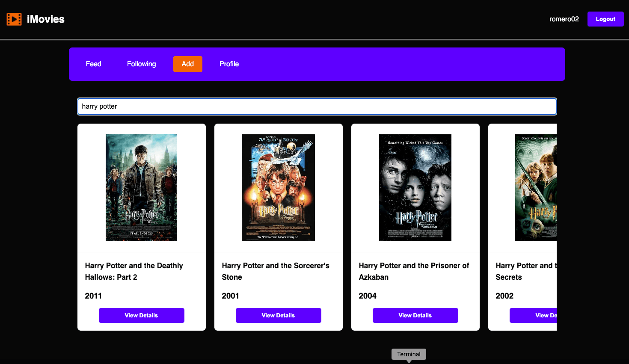The width and height of the screenshot is (629, 364).
Task: Switch to the Following tab
Action: pyautogui.click(x=141, y=64)
